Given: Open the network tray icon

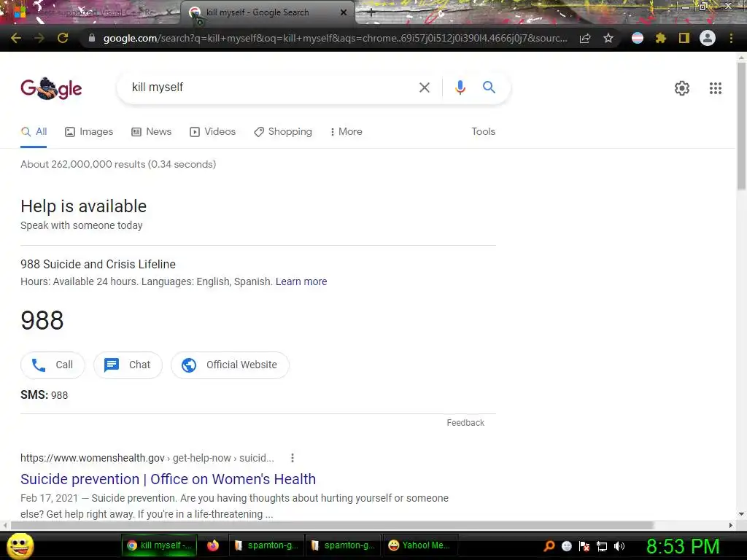Looking at the screenshot, I should (602, 546).
